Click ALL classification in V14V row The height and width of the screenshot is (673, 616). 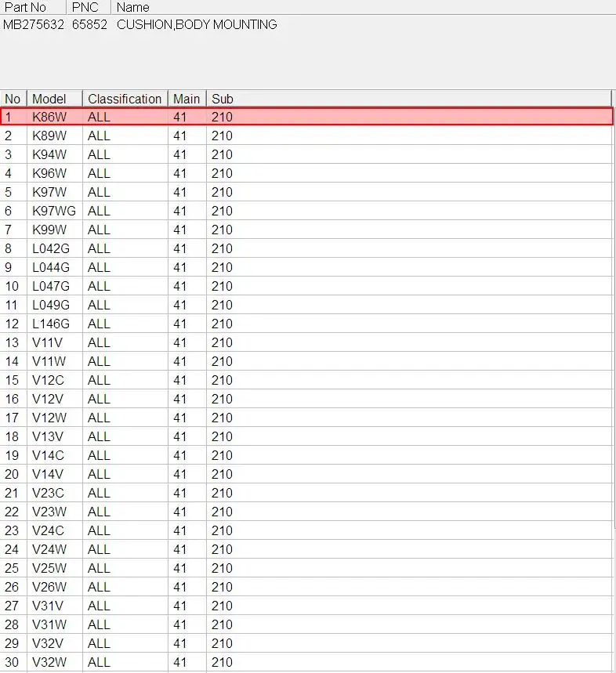[125, 474]
